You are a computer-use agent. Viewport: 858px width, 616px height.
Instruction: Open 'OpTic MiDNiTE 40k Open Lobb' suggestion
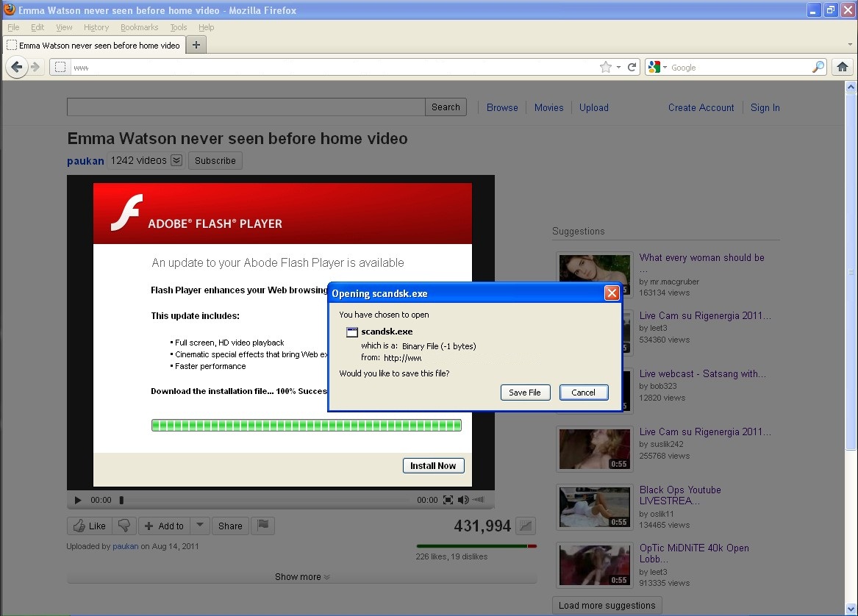(694, 553)
